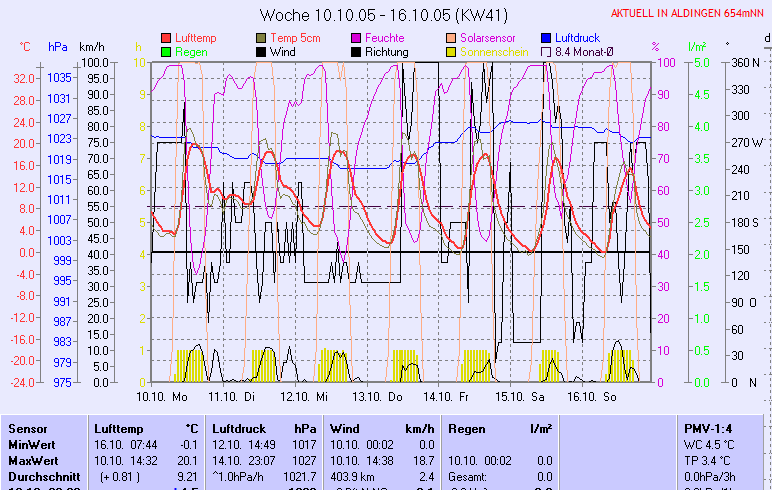
Task: Click the black Wind legend swatch
Action: point(261,52)
